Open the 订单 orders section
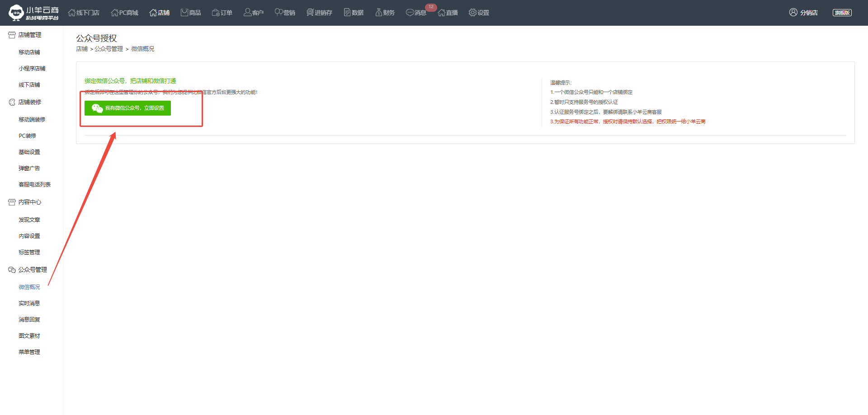Screen dimensions: 868x415 pyautogui.click(x=222, y=13)
